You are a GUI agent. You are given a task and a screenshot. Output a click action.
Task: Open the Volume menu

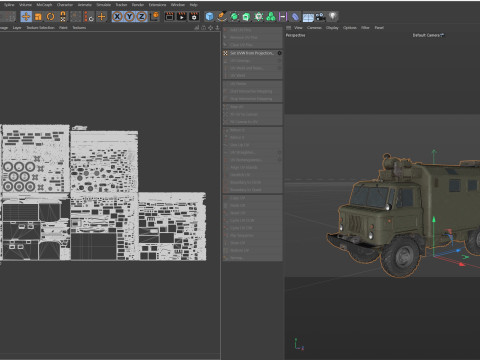(25, 5)
